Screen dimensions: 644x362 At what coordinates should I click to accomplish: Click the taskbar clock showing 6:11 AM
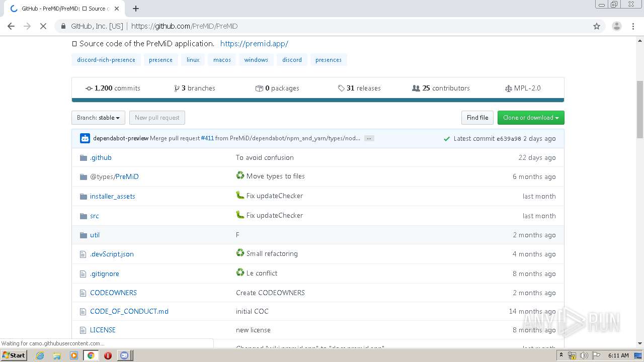(618, 355)
